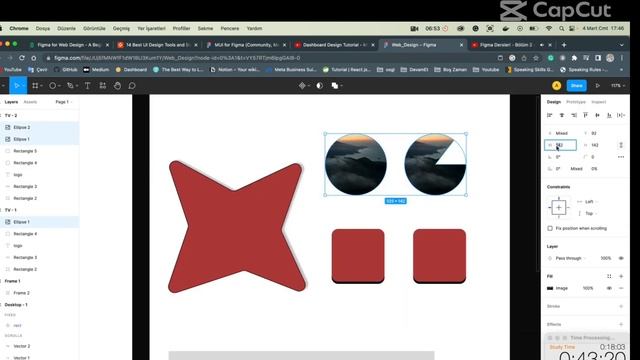Add an effect with plus icon

click(621, 324)
